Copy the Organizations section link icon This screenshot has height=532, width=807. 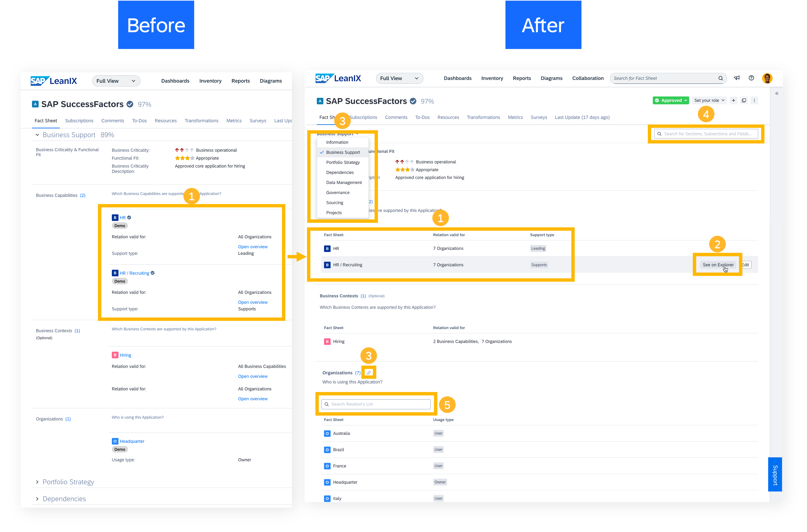[x=369, y=373]
